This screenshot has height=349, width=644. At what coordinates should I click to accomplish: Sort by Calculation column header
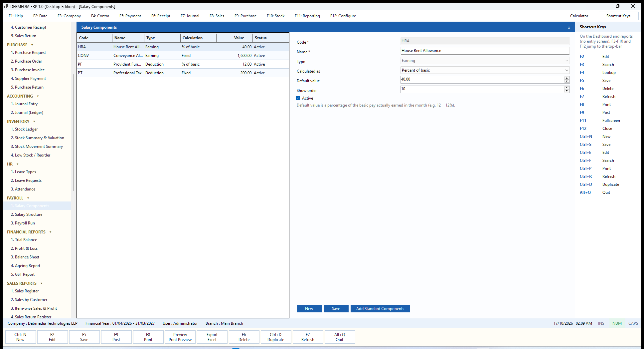(x=199, y=38)
